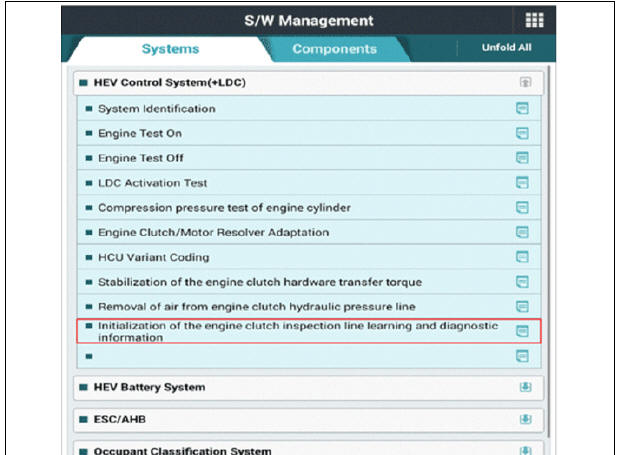The height and width of the screenshot is (455, 618).
Task: Select LDC Activation Test
Action: point(309,183)
